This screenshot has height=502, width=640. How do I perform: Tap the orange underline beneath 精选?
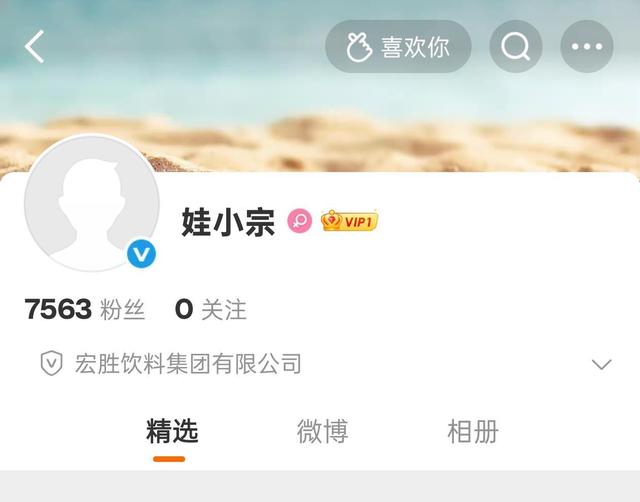click(169, 459)
